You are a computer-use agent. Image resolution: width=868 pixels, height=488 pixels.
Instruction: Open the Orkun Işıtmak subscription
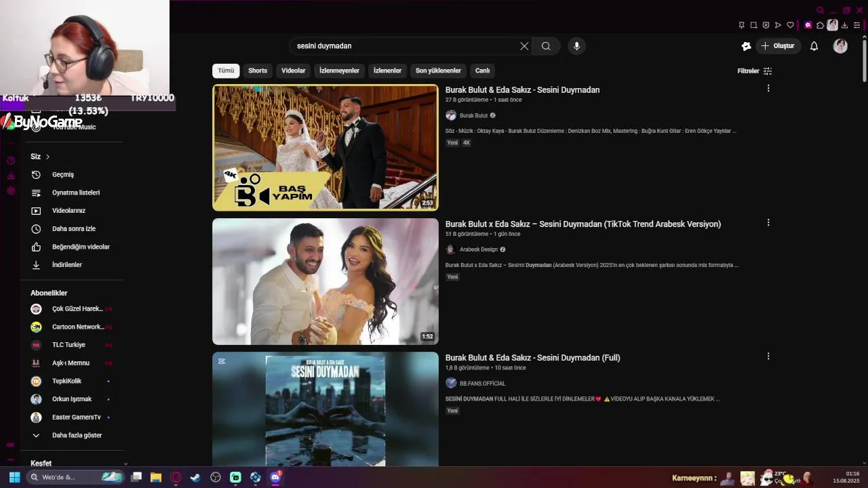click(x=72, y=399)
